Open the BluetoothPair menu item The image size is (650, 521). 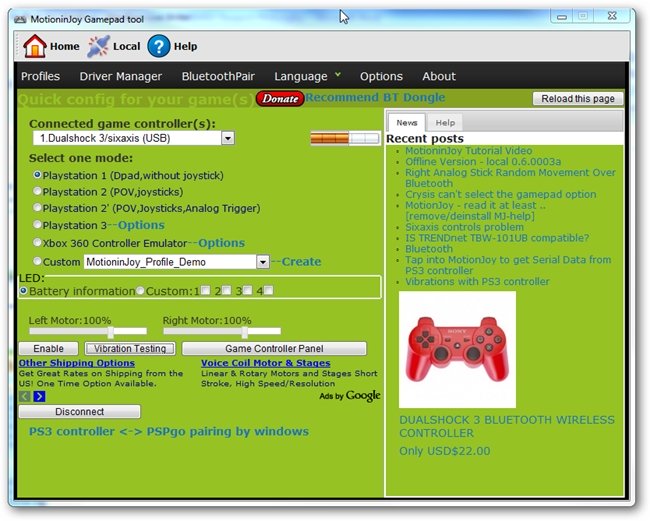(x=218, y=76)
